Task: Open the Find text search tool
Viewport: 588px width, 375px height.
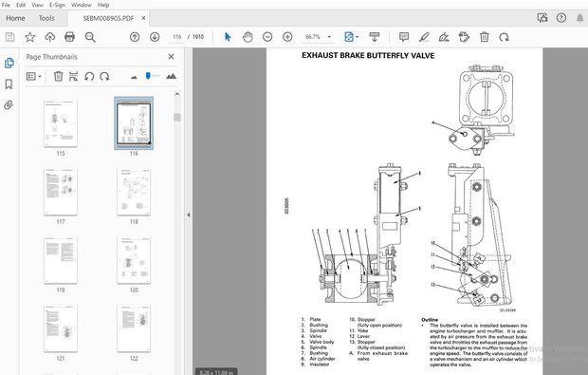Action: [90, 37]
